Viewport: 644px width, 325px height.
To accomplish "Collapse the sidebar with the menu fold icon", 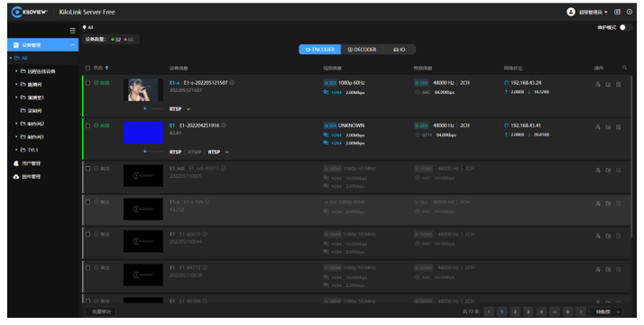I will point(72,31).
